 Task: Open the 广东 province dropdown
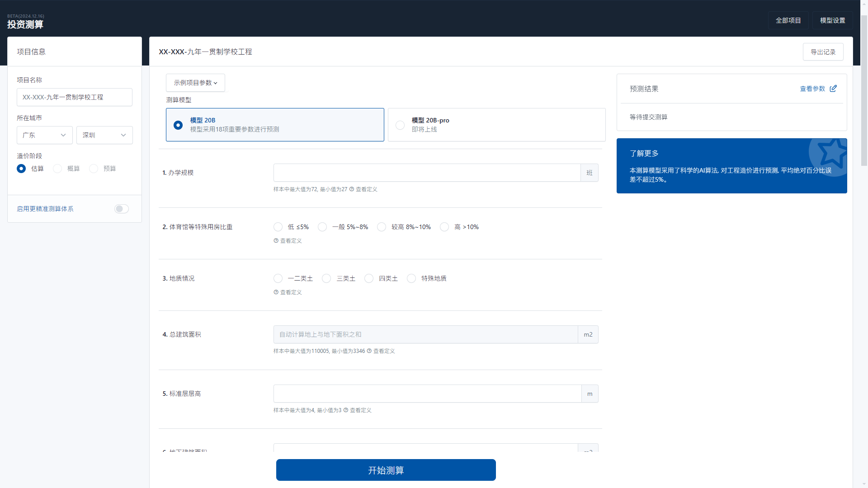(x=44, y=135)
